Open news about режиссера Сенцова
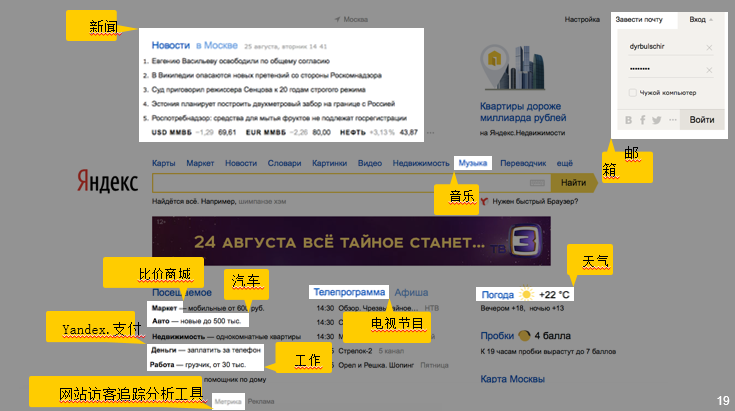The height and width of the screenshot is (411, 735). pyautogui.click(x=258, y=90)
